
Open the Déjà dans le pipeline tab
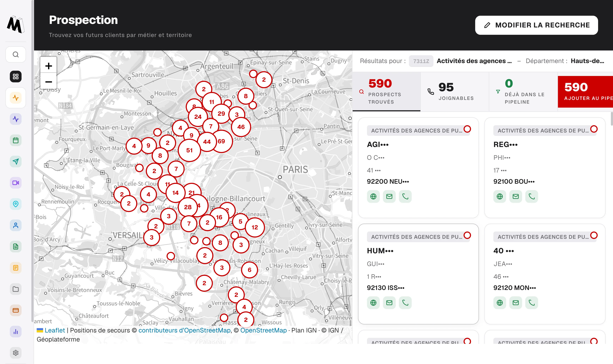tap(523, 92)
